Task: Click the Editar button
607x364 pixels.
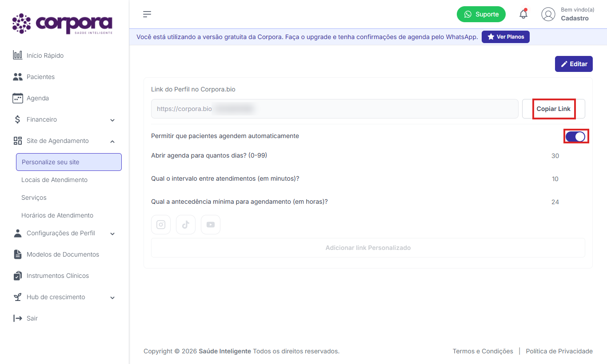Action: click(x=574, y=64)
